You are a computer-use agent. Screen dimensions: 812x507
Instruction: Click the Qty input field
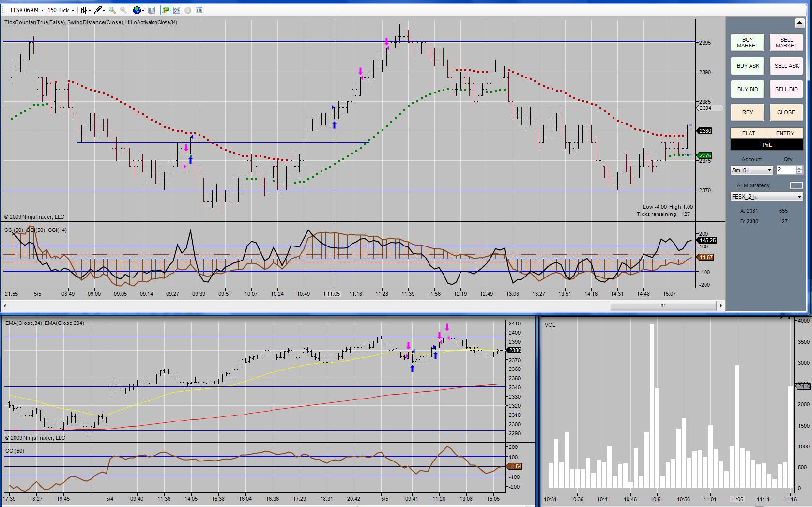tap(785, 170)
